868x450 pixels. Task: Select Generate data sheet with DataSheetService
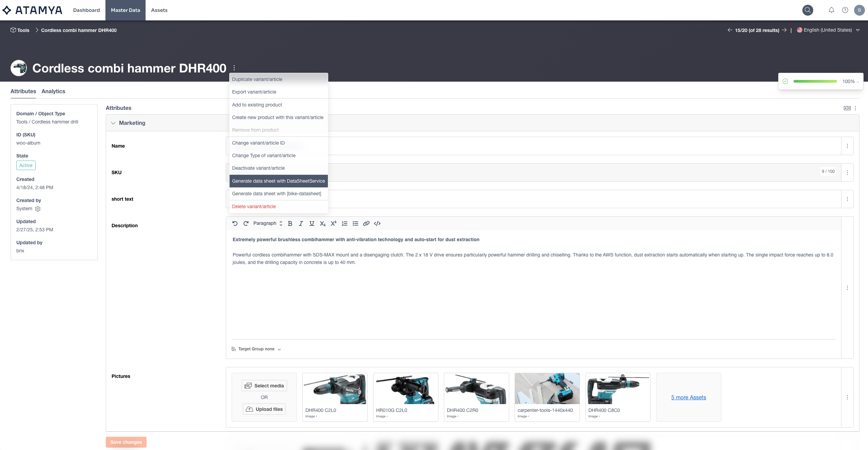(x=279, y=181)
